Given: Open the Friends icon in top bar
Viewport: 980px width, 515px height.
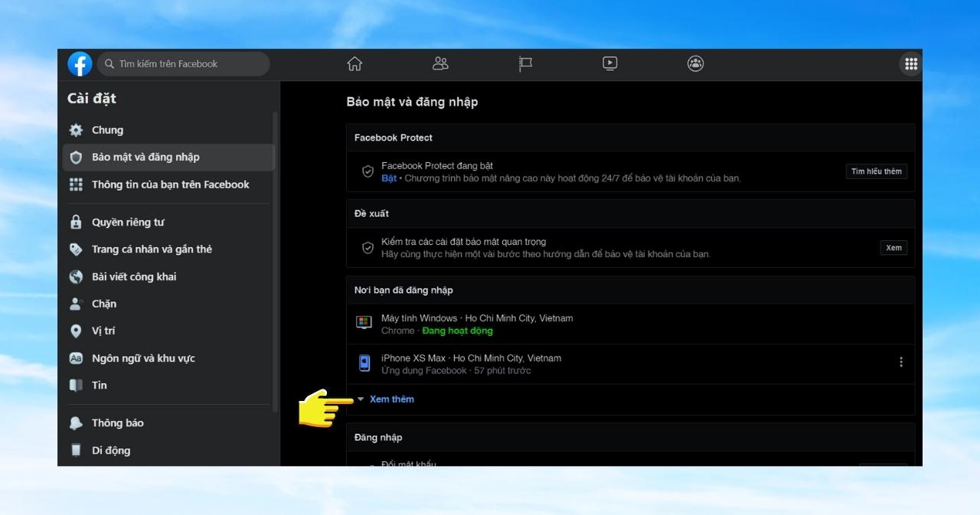Looking at the screenshot, I should [440, 64].
